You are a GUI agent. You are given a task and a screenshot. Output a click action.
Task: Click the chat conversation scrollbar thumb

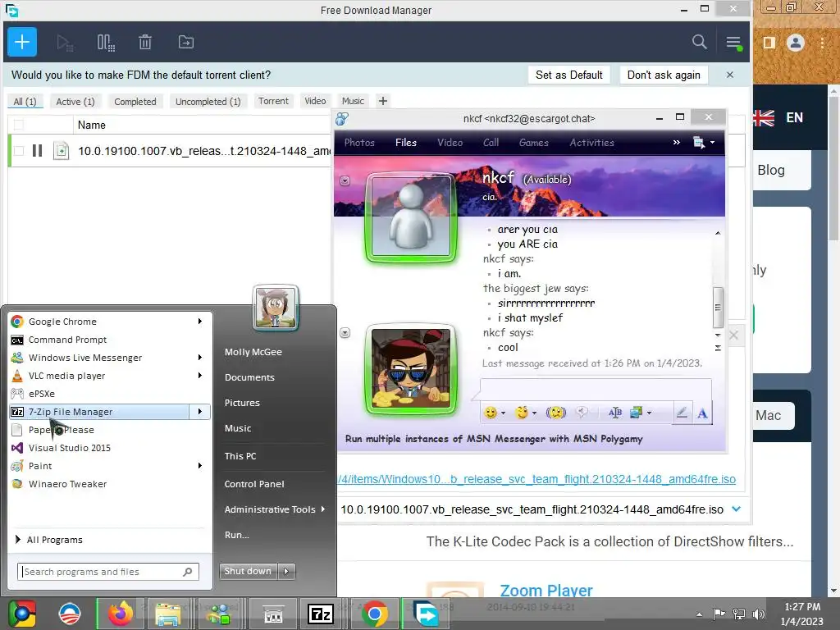tap(718, 308)
